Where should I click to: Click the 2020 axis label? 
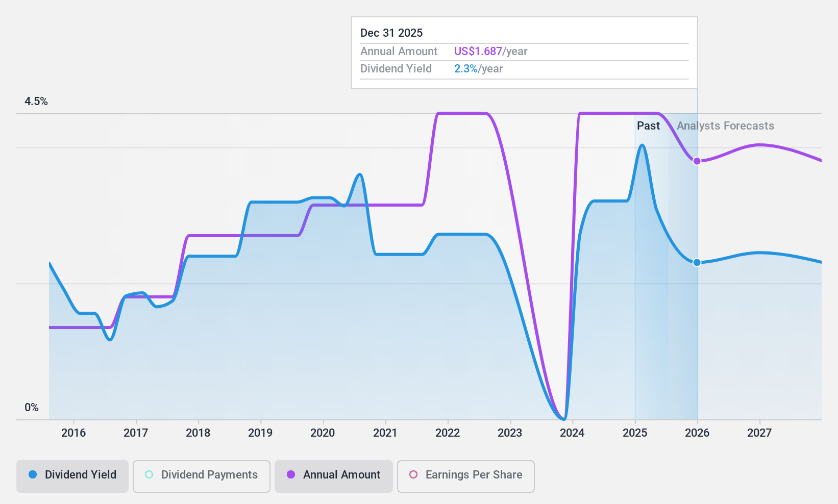click(323, 433)
